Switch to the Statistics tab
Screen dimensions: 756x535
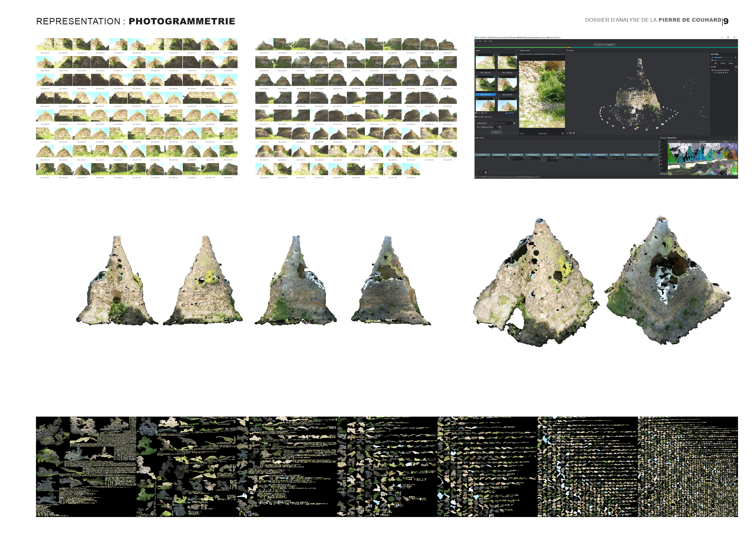point(703,142)
